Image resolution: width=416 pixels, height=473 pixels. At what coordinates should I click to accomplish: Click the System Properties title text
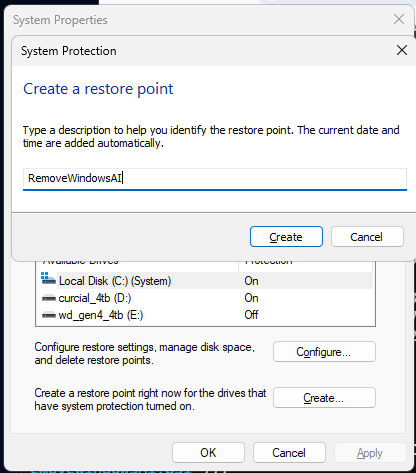60,20
